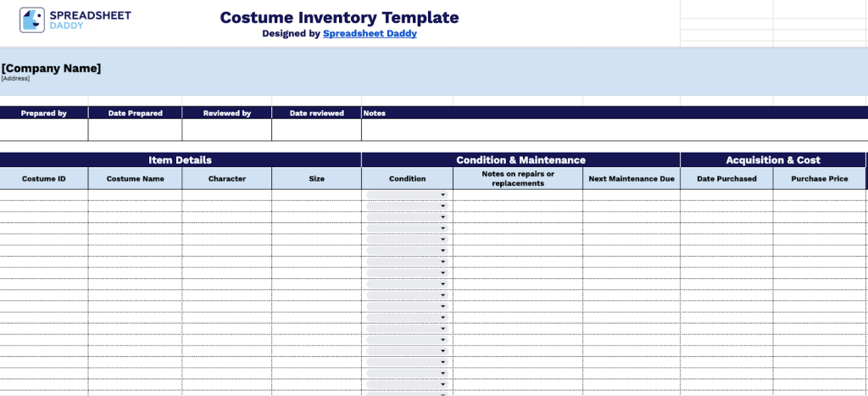Screen dimensions: 868x396
Task: Open the Condition dropdown in the first row
Action: point(442,195)
